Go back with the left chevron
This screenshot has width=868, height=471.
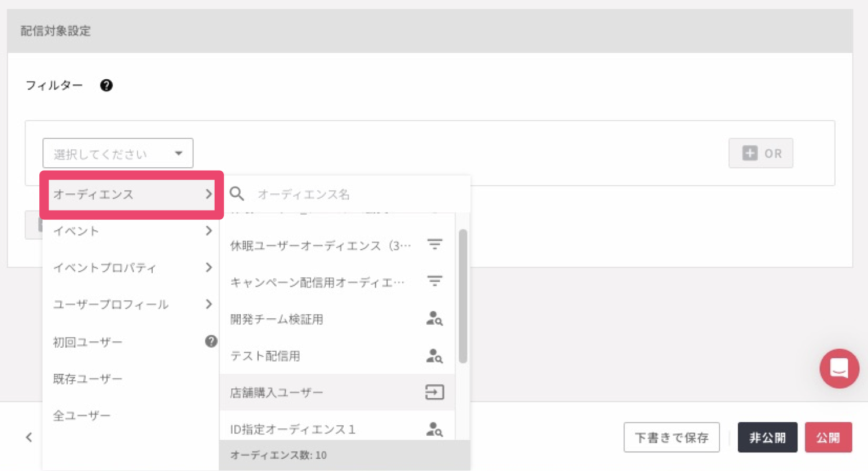pyautogui.click(x=29, y=437)
